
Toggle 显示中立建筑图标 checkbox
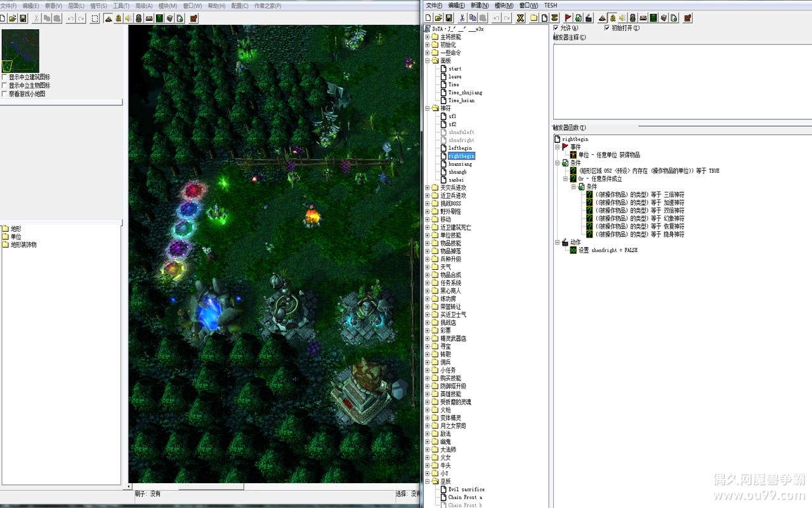[4, 77]
